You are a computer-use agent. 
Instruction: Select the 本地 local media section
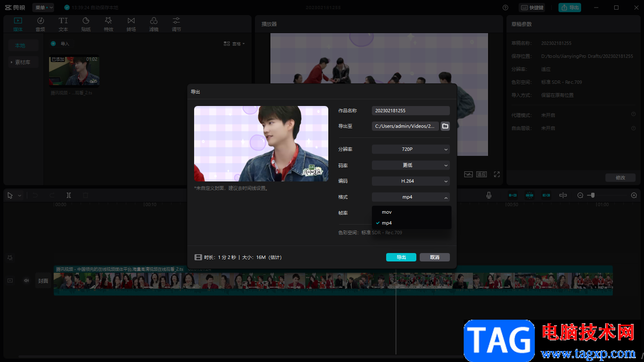(x=23, y=45)
